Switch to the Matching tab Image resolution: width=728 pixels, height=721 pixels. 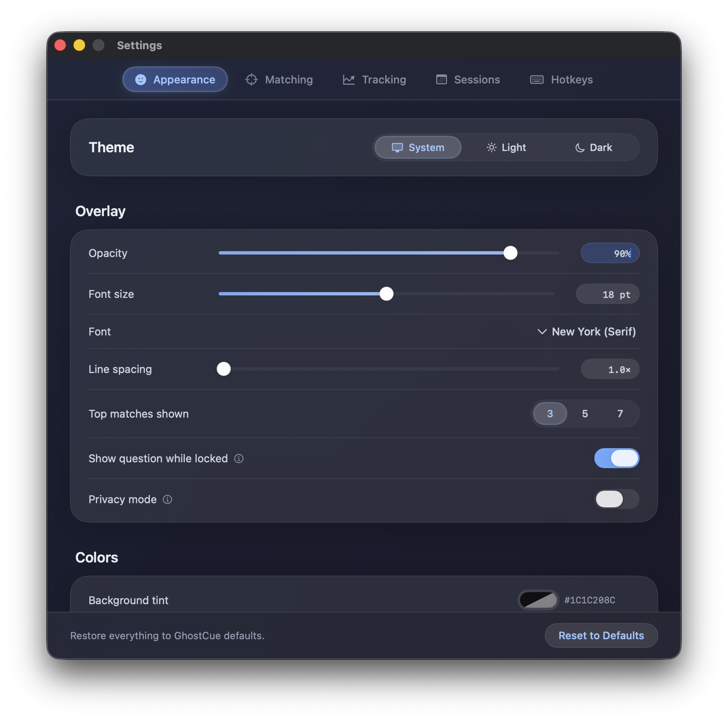pos(279,79)
